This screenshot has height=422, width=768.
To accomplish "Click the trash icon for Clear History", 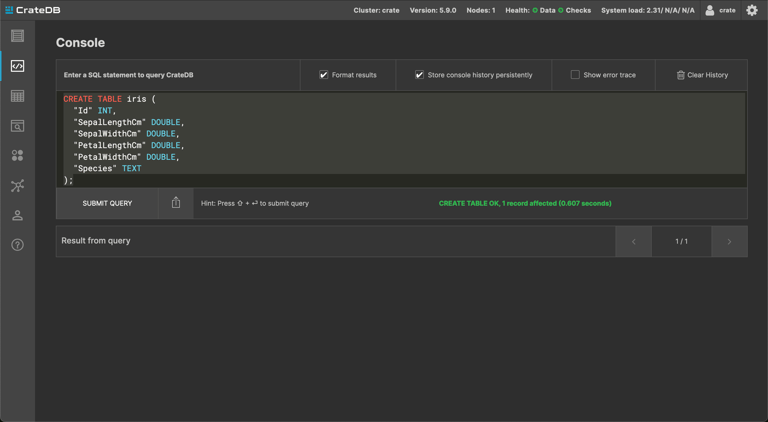I will click(680, 75).
